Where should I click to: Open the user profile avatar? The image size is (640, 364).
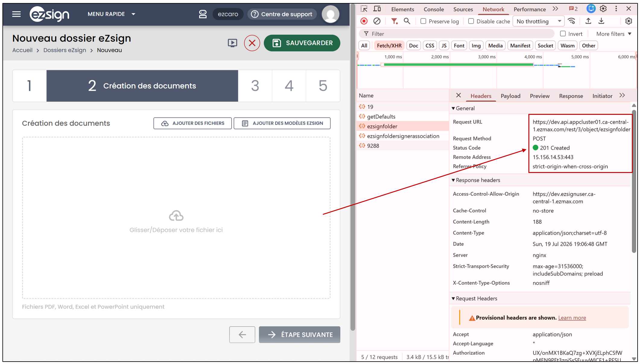[330, 14]
